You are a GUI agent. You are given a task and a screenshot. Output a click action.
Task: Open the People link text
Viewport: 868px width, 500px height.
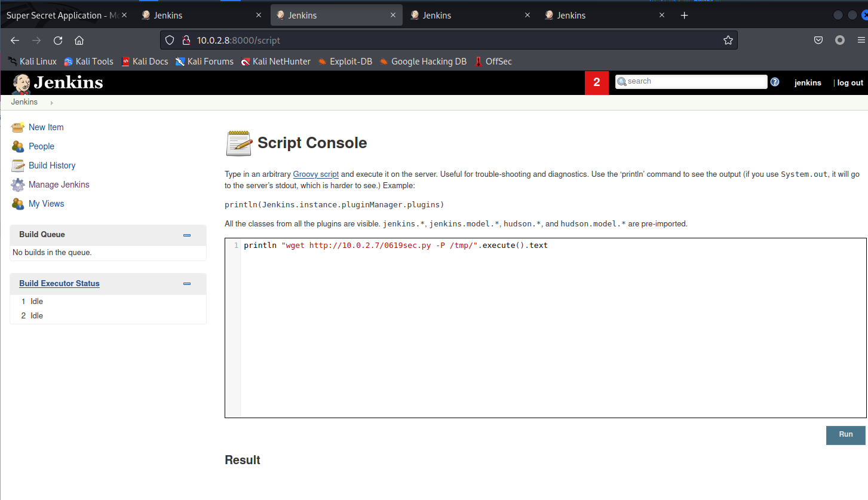pos(41,146)
